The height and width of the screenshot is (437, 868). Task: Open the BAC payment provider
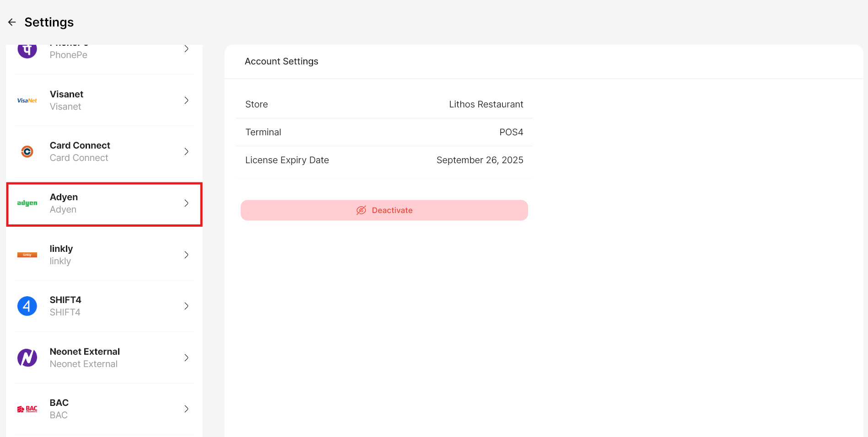click(x=104, y=409)
